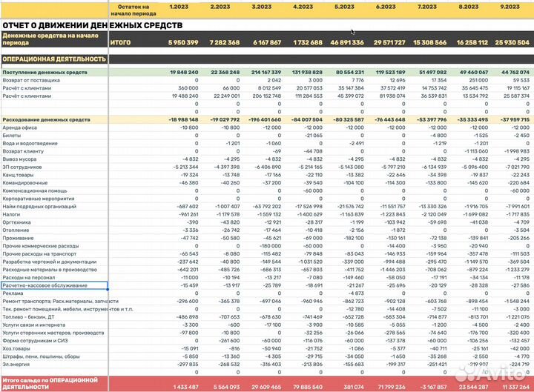This screenshot has width=534, height=392.
Task: Select the 'Эл.энергия' row label
Action: pos(16,363)
